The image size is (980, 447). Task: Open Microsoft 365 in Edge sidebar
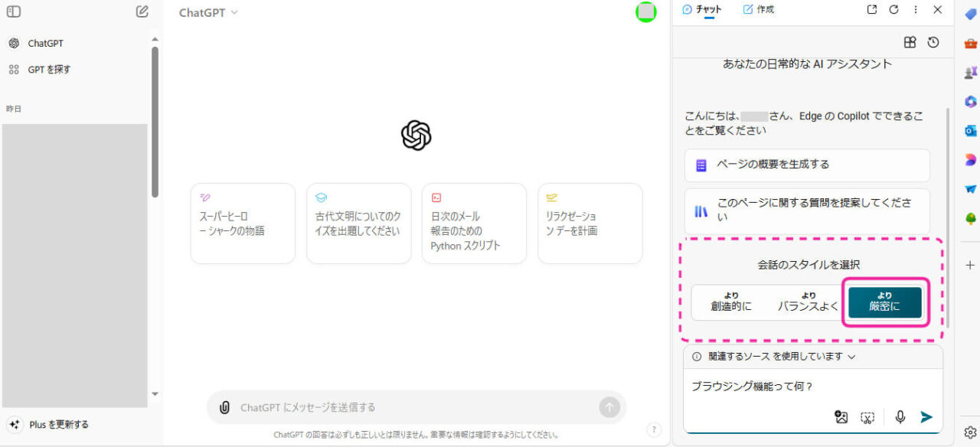coord(971,102)
